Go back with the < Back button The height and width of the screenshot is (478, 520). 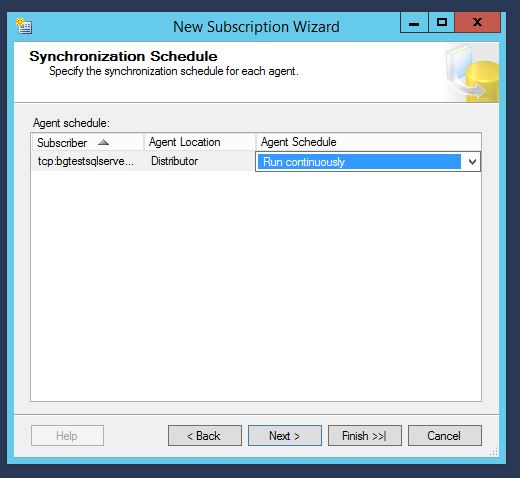(x=205, y=435)
